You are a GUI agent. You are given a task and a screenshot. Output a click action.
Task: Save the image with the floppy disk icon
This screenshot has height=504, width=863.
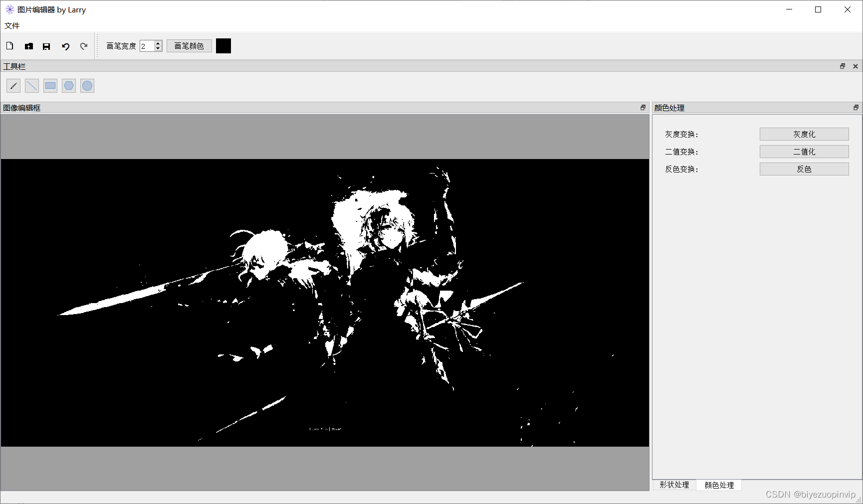pos(46,46)
